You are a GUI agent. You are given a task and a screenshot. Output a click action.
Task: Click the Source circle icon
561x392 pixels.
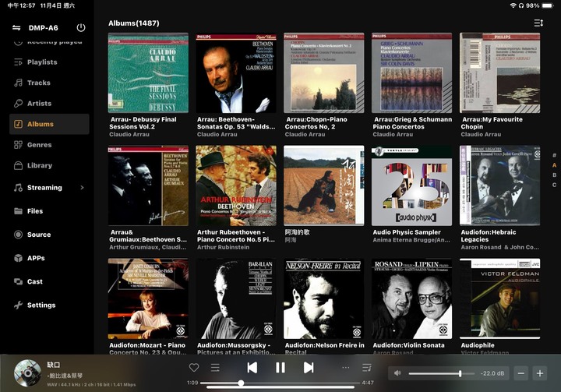(x=18, y=235)
